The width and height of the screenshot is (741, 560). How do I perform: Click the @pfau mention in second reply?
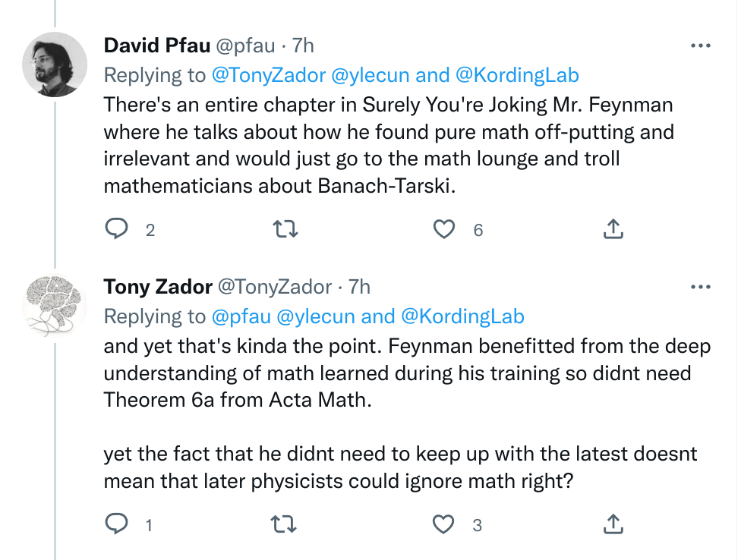click(241, 316)
